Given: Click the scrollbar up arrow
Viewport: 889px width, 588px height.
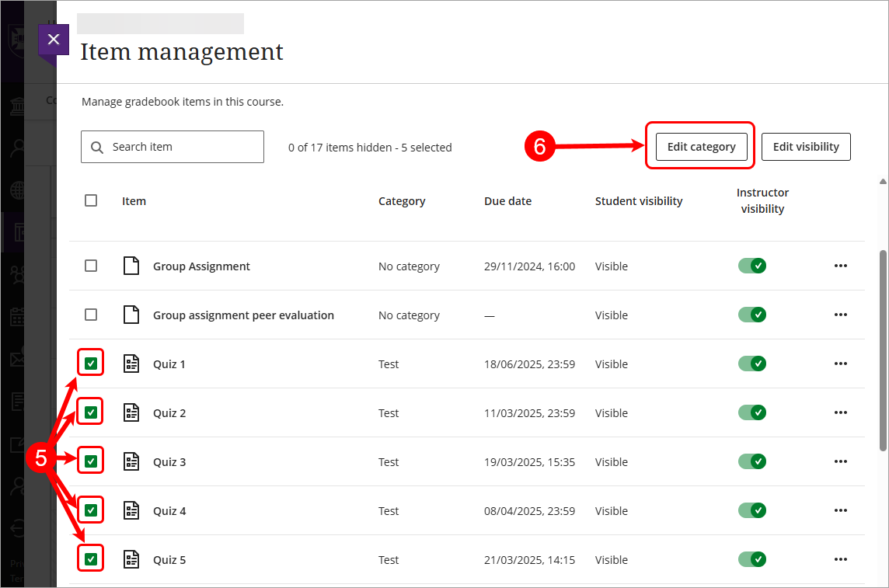Looking at the screenshot, I should 883,181.
